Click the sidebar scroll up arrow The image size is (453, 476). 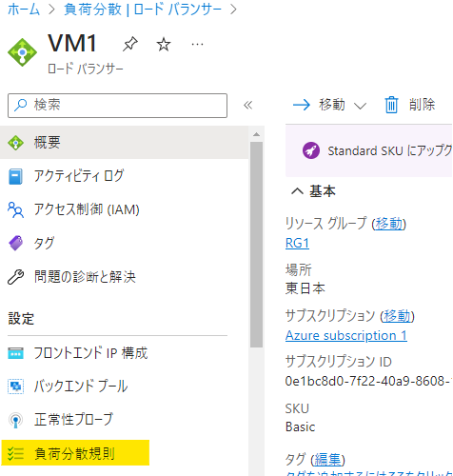pos(256,134)
